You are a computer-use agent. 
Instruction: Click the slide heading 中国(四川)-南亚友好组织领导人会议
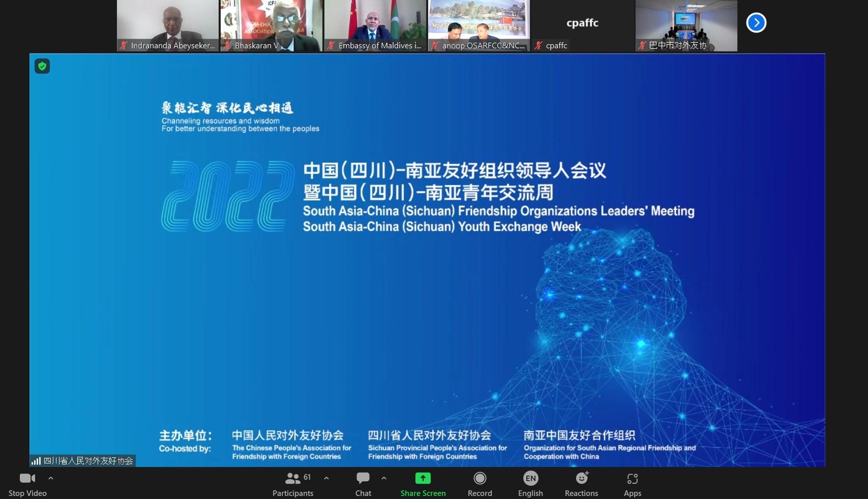coord(455,170)
